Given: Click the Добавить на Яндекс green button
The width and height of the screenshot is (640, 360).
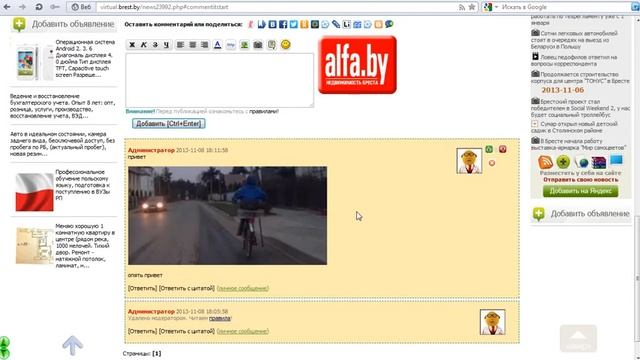Looking at the screenshot, I should (x=580, y=191).
